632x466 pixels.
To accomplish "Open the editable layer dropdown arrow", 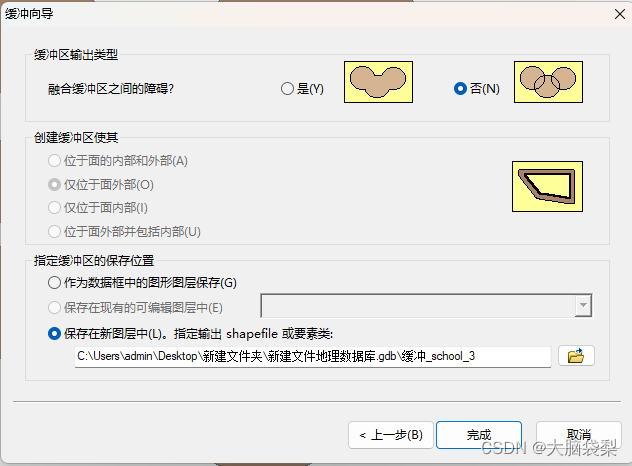I will [583, 305].
